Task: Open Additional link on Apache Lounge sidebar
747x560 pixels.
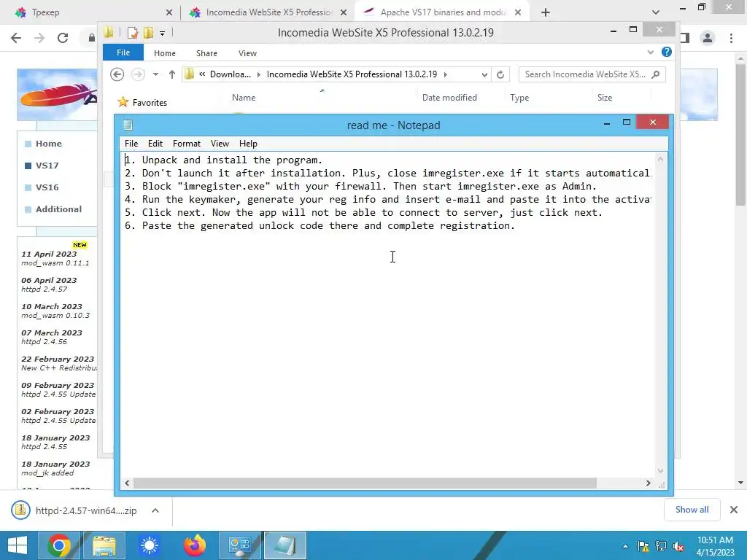Action: [58, 209]
